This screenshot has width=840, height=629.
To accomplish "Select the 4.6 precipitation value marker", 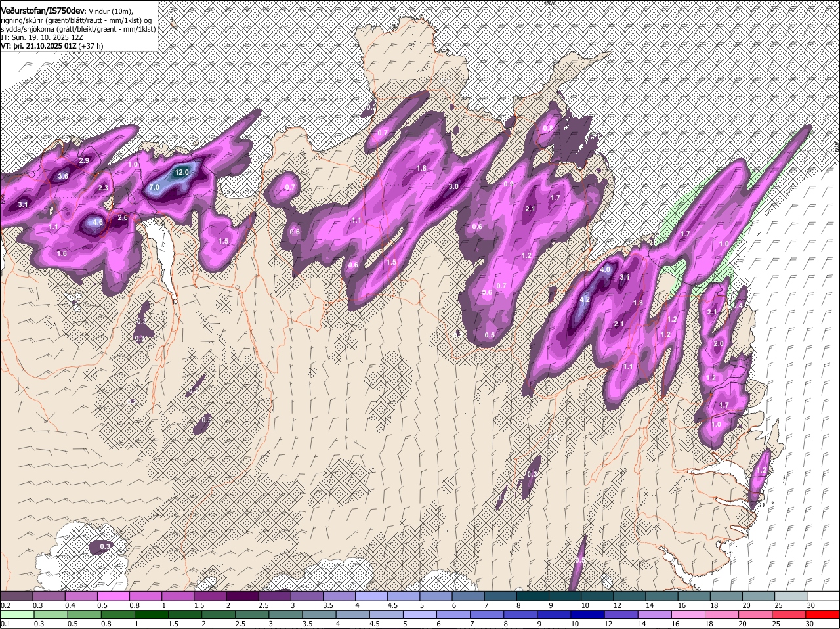I will click(x=98, y=223).
